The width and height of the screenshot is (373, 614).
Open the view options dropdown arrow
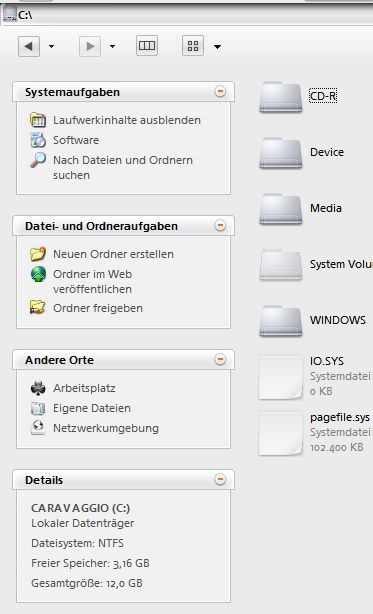(217, 47)
